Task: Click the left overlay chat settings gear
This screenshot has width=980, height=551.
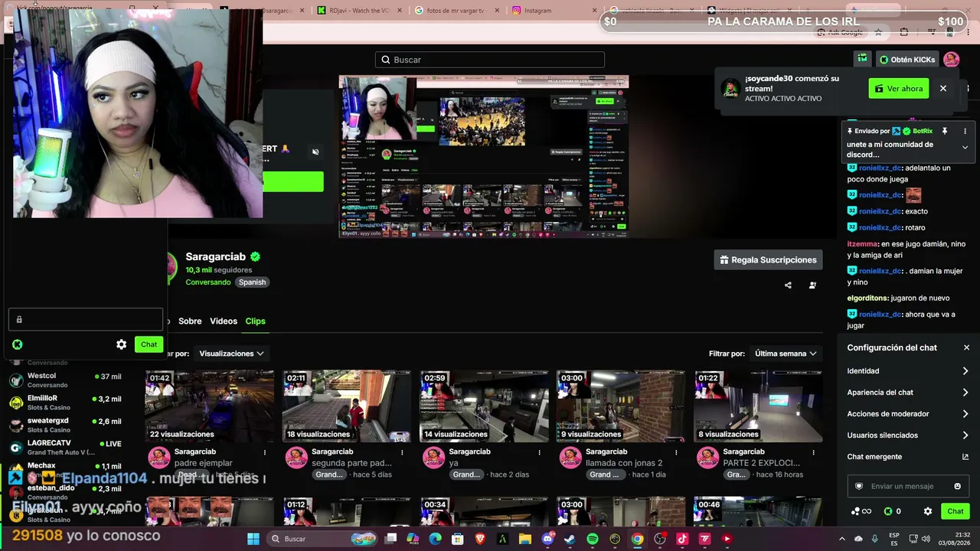Action: pyautogui.click(x=121, y=344)
